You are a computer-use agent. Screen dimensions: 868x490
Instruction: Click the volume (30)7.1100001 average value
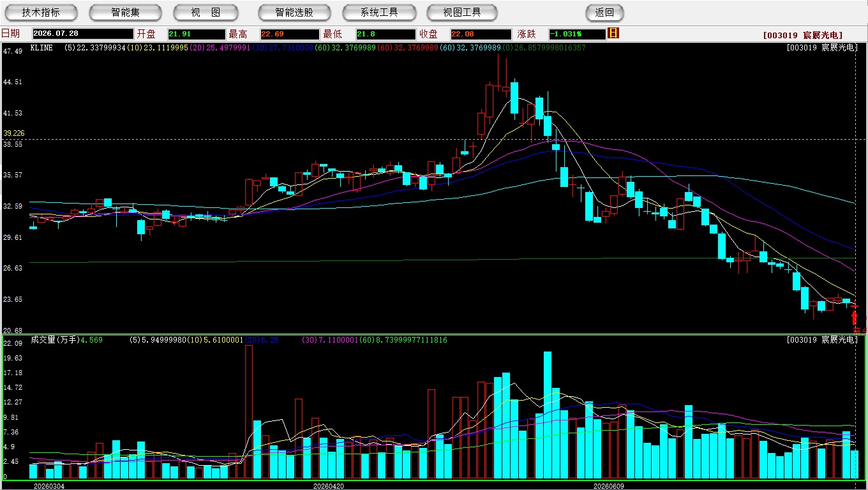(330, 340)
